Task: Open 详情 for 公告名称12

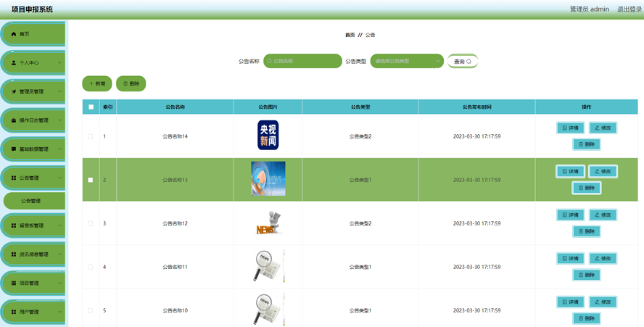Action: pos(571,215)
